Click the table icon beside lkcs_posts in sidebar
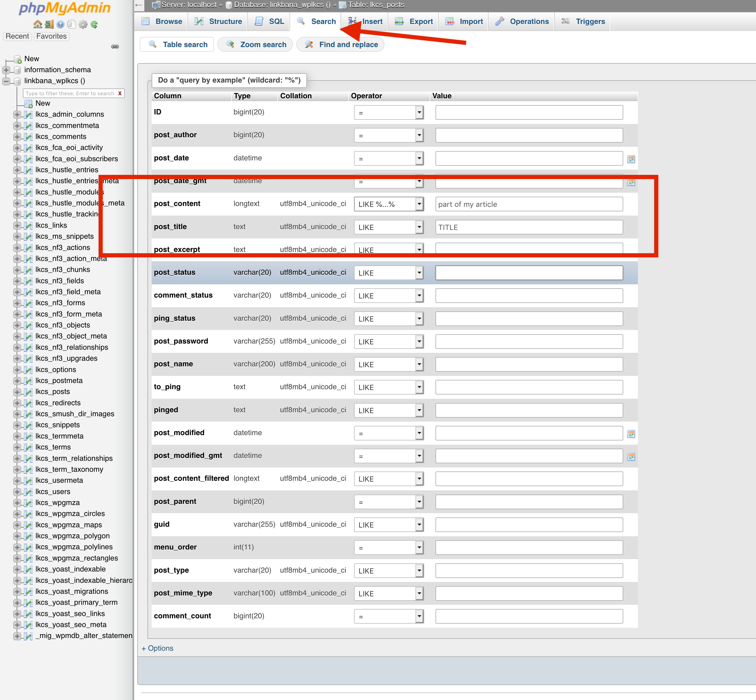The image size is (756, 700). 28,392
